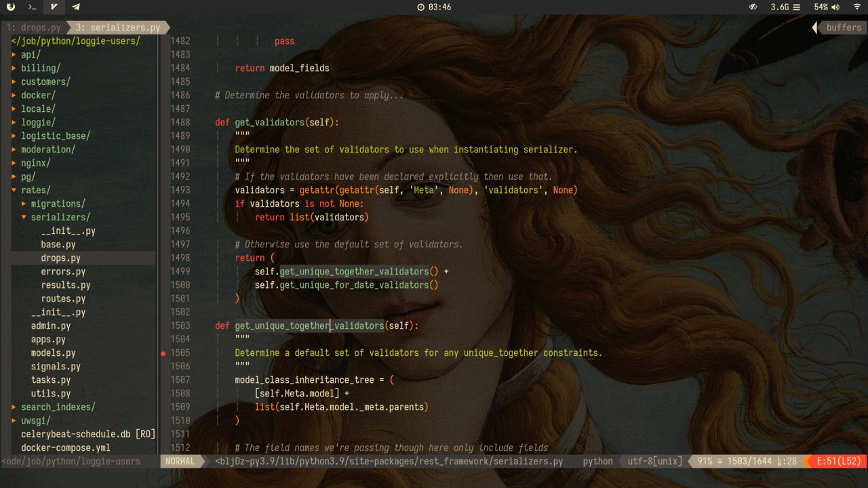Open results.py in the file tree
Viewport: 868px width, 488px height.
pos(66,285)
